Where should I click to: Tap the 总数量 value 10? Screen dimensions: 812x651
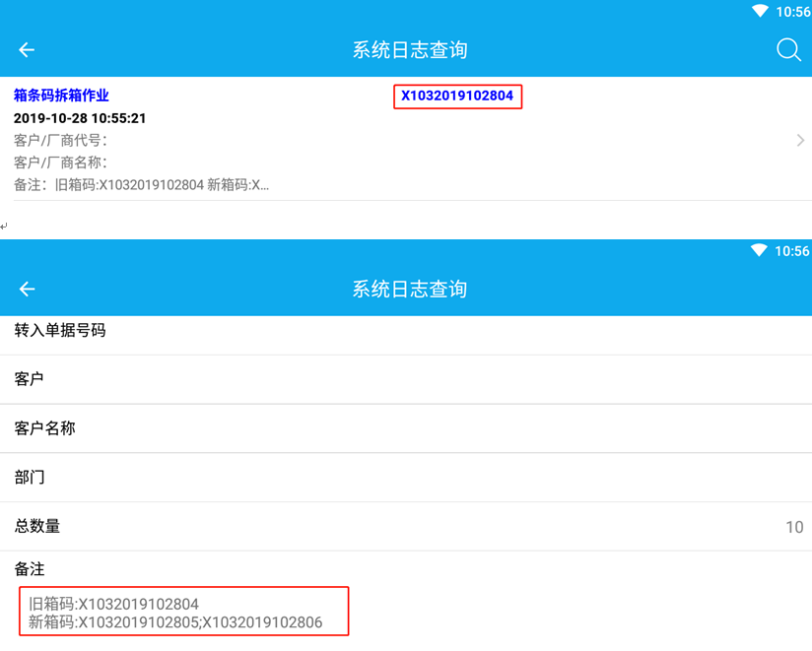click(793, 527)
